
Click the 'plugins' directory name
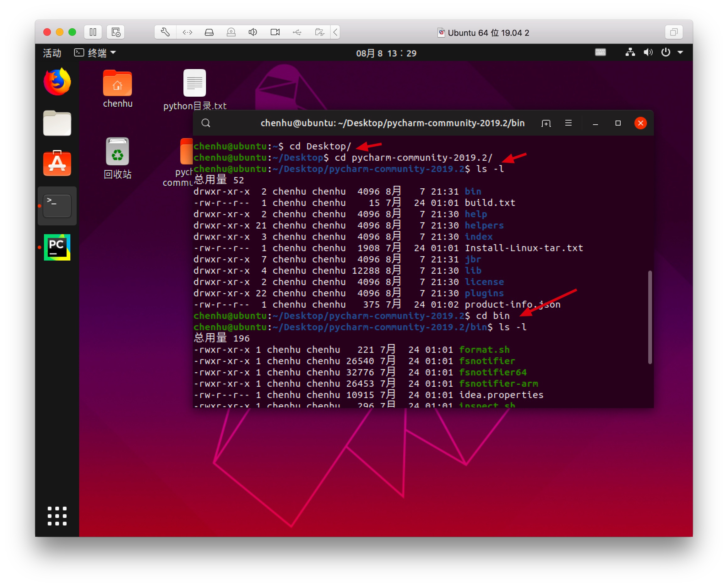[484, 293]
